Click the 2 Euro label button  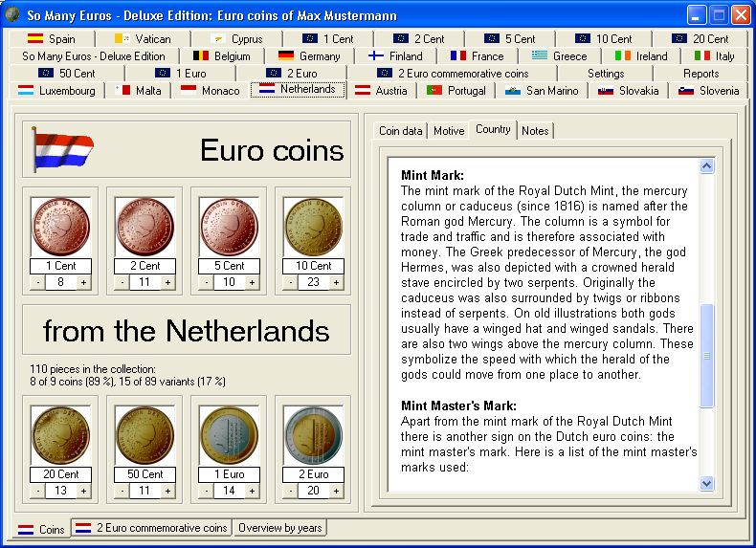[x=313, y=474]
